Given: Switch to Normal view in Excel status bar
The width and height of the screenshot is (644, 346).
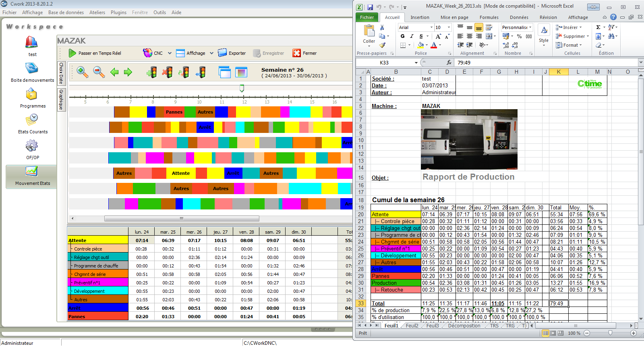Looking at the screenshot, I should 545,333.
